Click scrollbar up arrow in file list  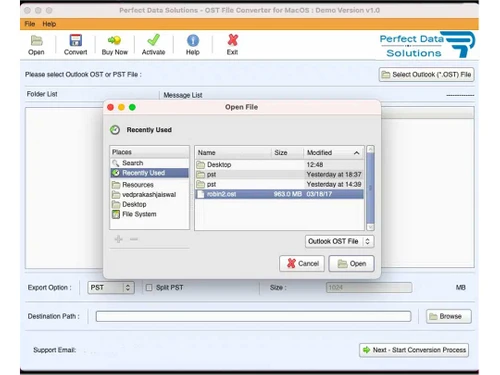[x=370, y=149]
